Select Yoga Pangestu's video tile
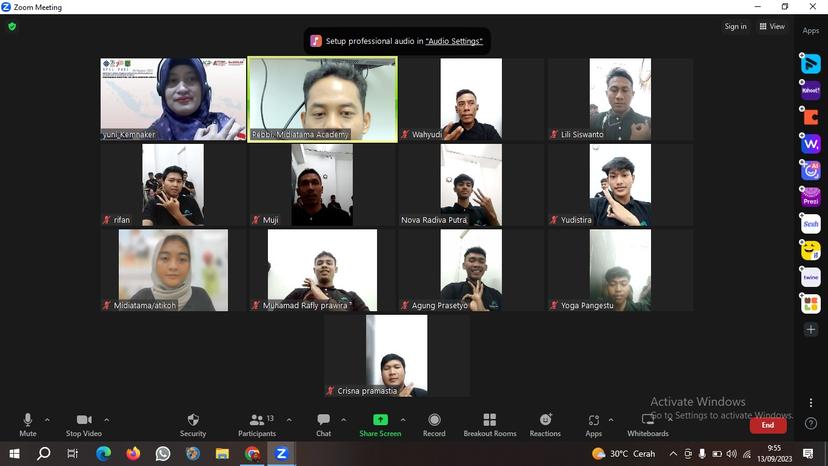 click(620, 271)
